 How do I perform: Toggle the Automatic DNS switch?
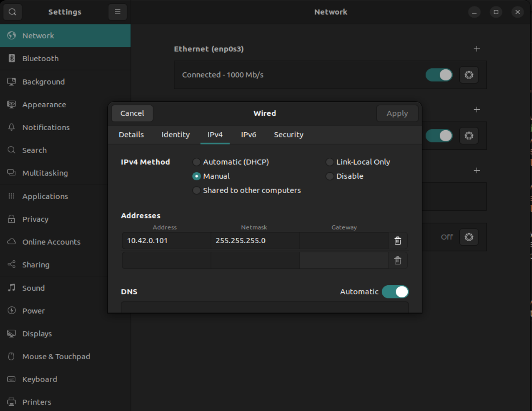pyautogui.click(x=395, y=292)
